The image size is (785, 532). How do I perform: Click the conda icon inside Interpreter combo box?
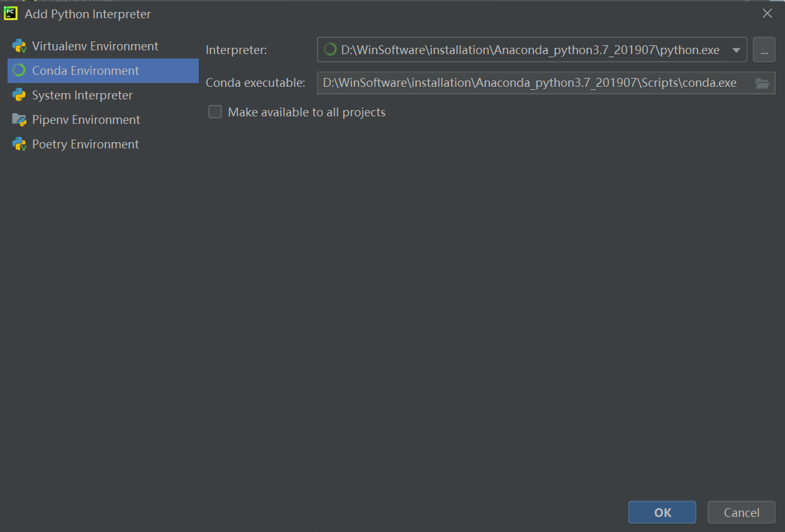coord(330,50)
